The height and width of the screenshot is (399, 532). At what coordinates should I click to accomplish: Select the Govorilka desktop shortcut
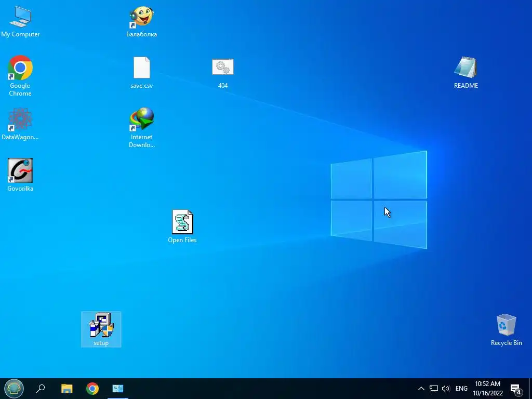[x=20, y=175]
